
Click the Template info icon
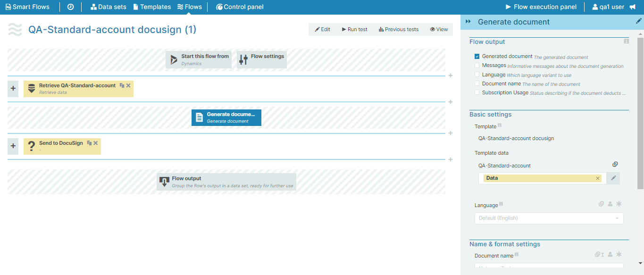pyautogui.click(x=500, y=125)
